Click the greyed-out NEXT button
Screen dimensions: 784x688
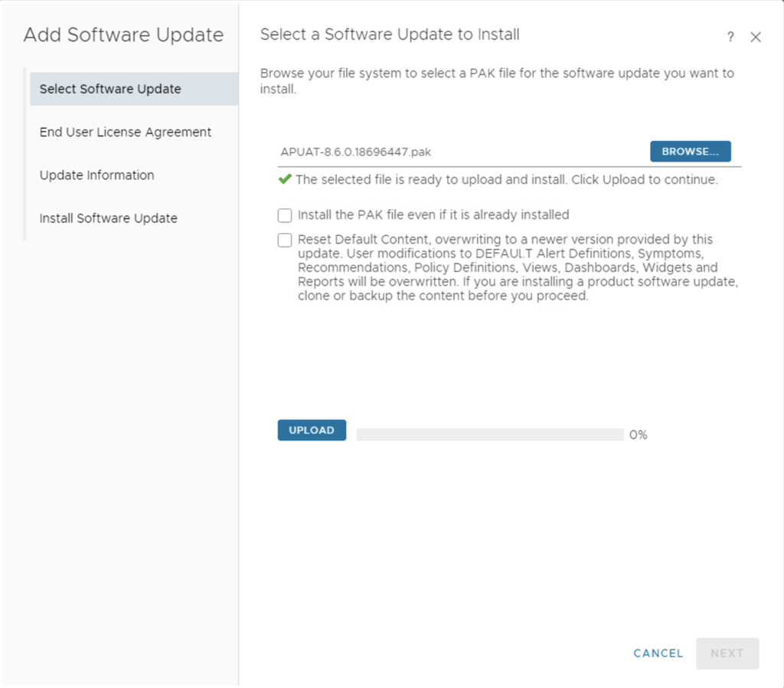pyautogui.click(x=727, y=654)
